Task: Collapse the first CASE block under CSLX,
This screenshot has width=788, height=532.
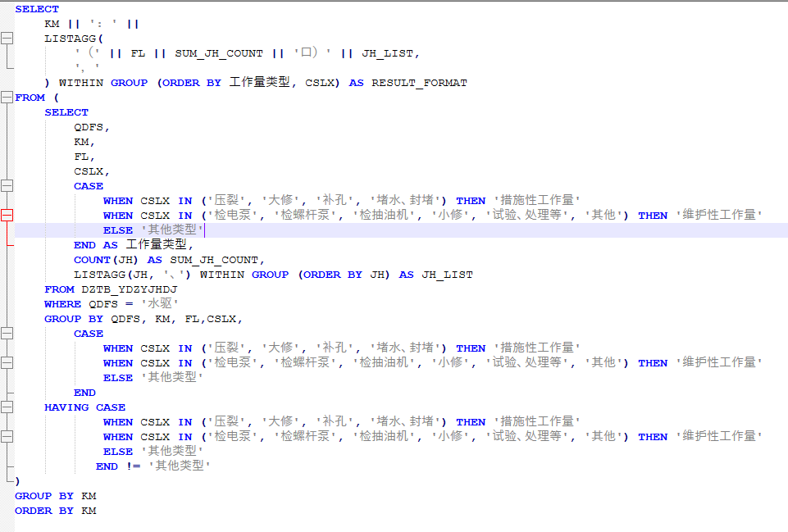Action: 7,186
